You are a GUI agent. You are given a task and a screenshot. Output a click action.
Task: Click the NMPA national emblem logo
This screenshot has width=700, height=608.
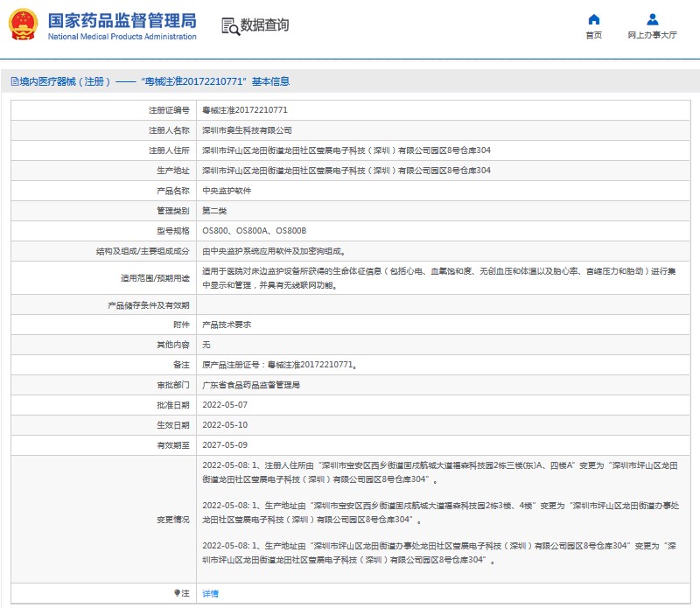(24, 24)
